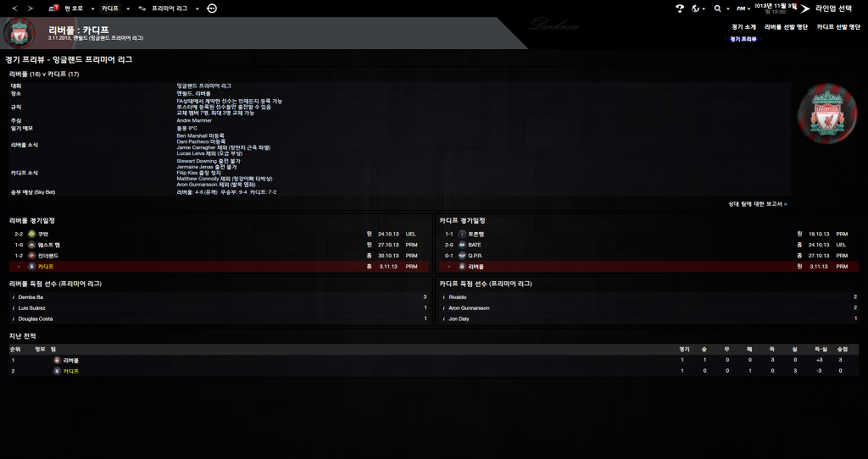
Task: Open the FM menu dropdown
Action: (741, 8)
